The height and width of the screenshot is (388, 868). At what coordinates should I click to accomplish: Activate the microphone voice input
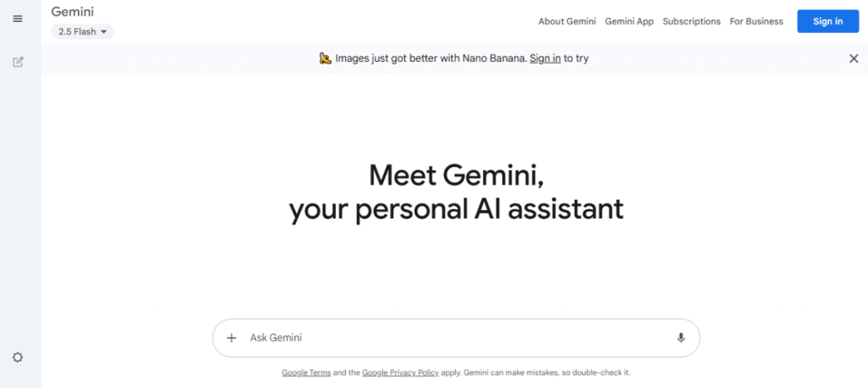point(681,338)
